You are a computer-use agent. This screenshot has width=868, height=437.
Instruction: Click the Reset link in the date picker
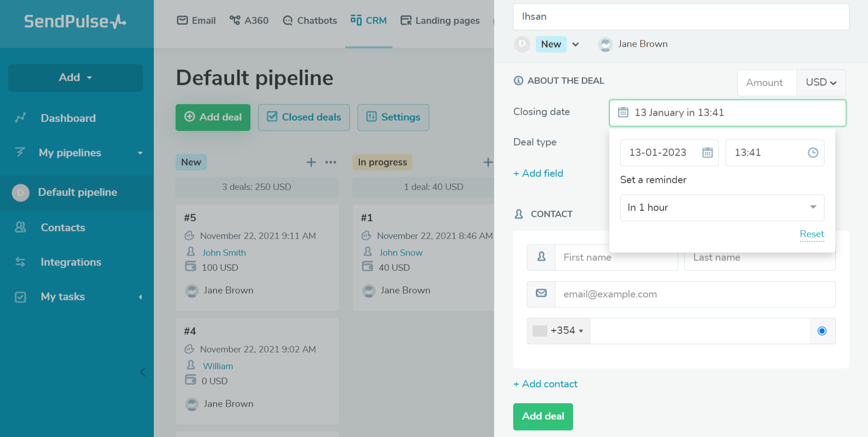(x=812, y=234)
